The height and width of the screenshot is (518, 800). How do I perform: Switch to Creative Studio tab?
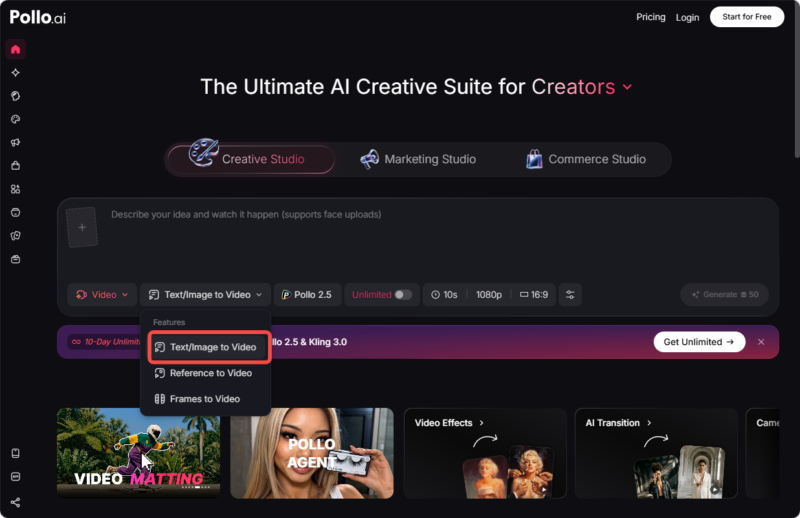(x=251, y=159)
